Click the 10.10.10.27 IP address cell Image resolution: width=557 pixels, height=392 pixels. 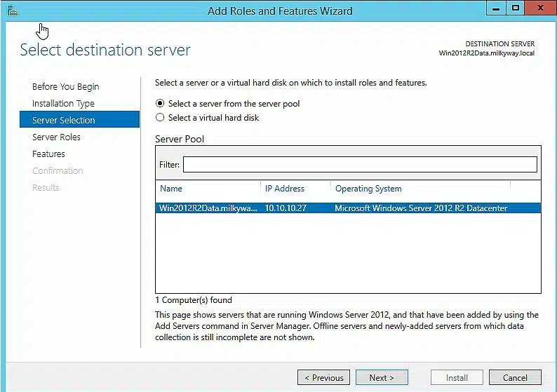pyautogui.click(x=286, y=208)
